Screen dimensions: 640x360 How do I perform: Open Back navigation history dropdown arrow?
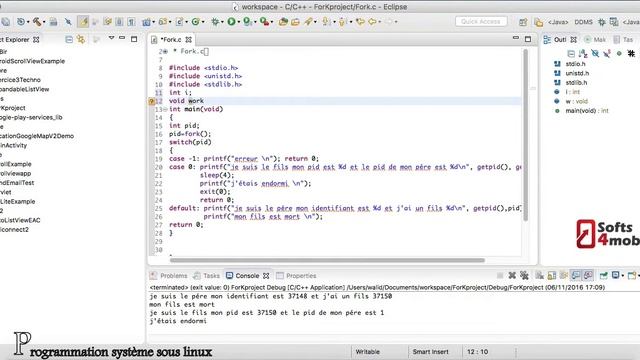379,22
